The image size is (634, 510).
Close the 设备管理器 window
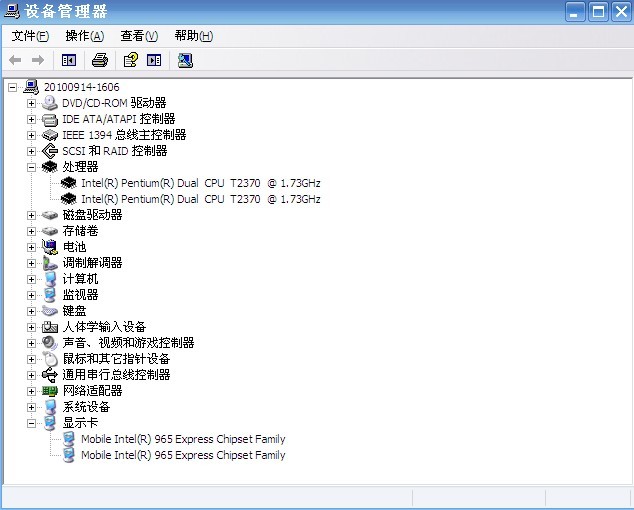click(621, 11)
